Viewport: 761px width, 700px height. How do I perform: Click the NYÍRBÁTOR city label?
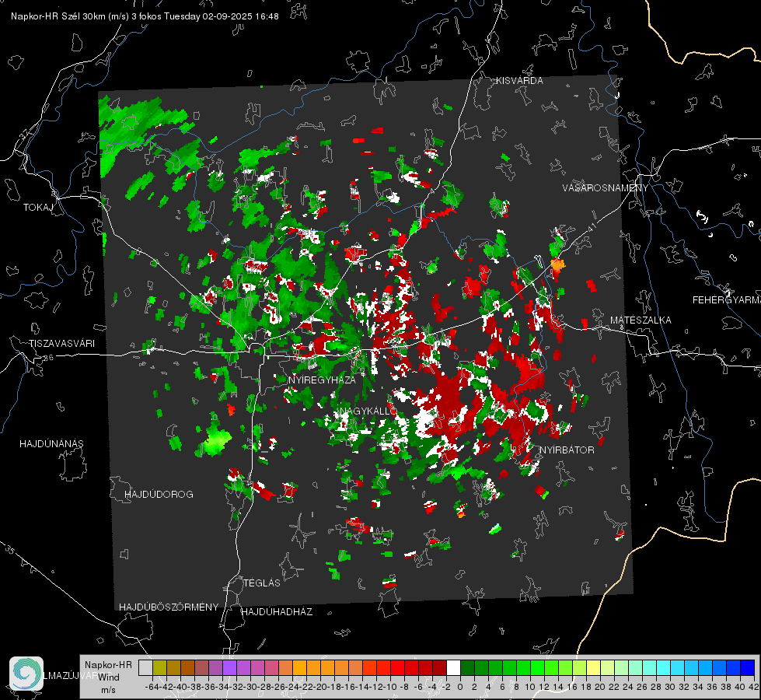tap(567, 450)
